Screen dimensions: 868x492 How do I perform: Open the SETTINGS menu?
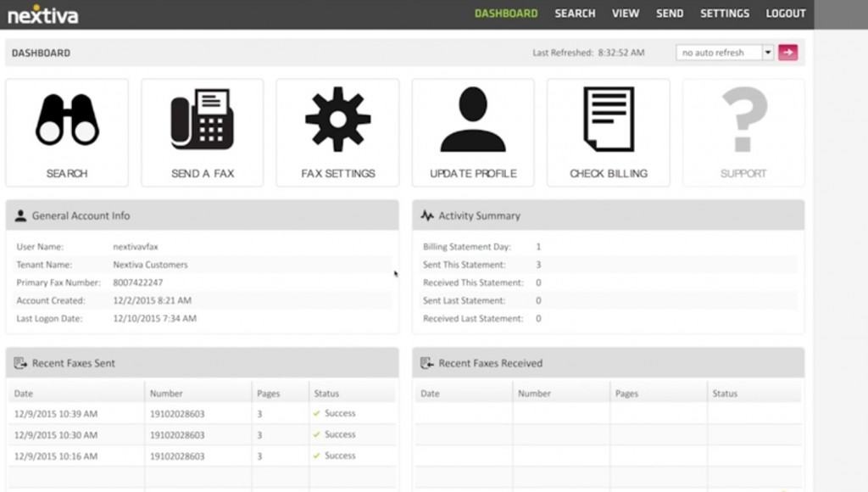click(x=725, y=14)
